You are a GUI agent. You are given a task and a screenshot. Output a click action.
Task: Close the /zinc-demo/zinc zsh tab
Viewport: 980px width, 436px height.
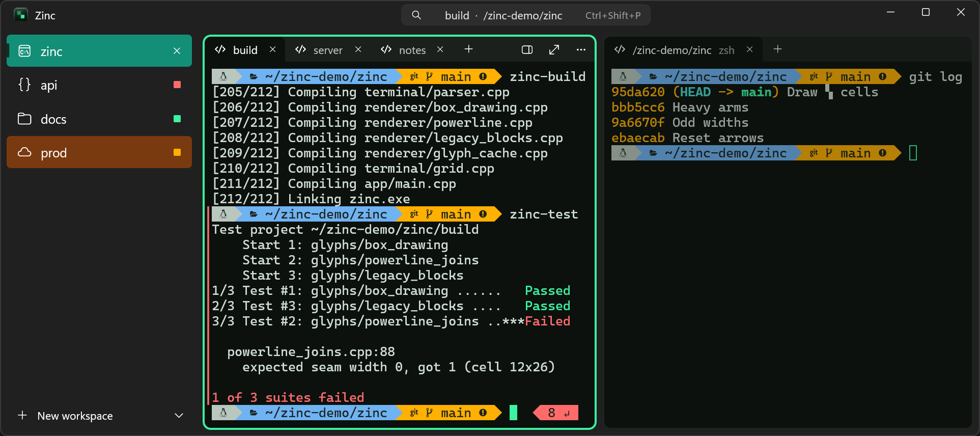point(750,49)
